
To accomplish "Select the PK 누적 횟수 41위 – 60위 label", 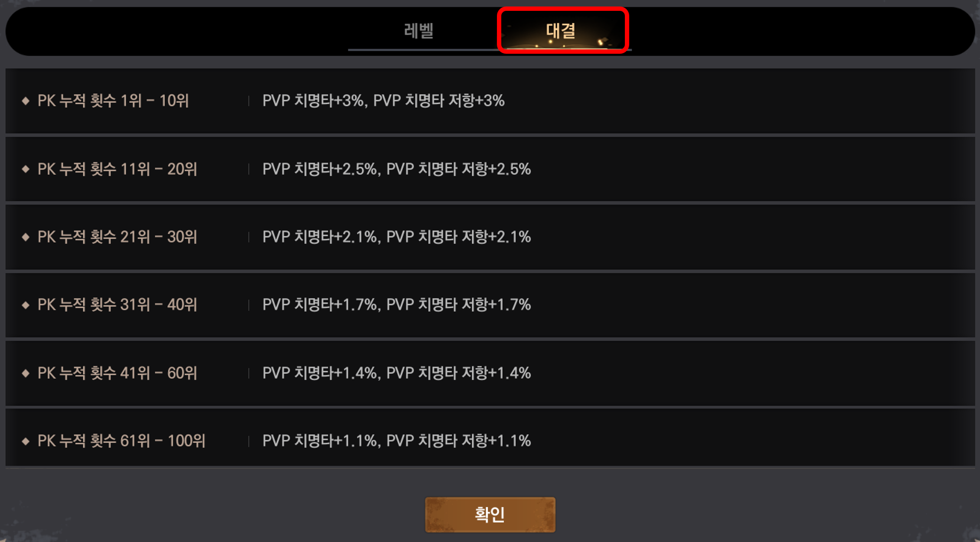I will [117, 373].
